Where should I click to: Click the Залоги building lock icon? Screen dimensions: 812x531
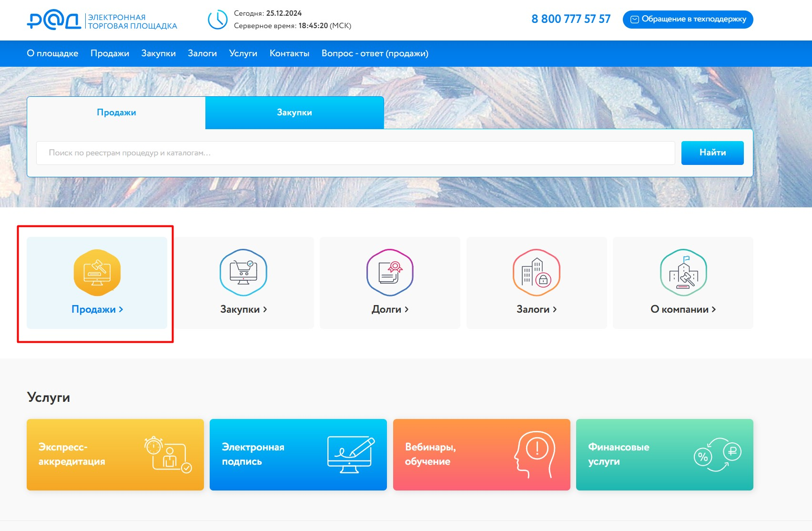pos(536,273)
